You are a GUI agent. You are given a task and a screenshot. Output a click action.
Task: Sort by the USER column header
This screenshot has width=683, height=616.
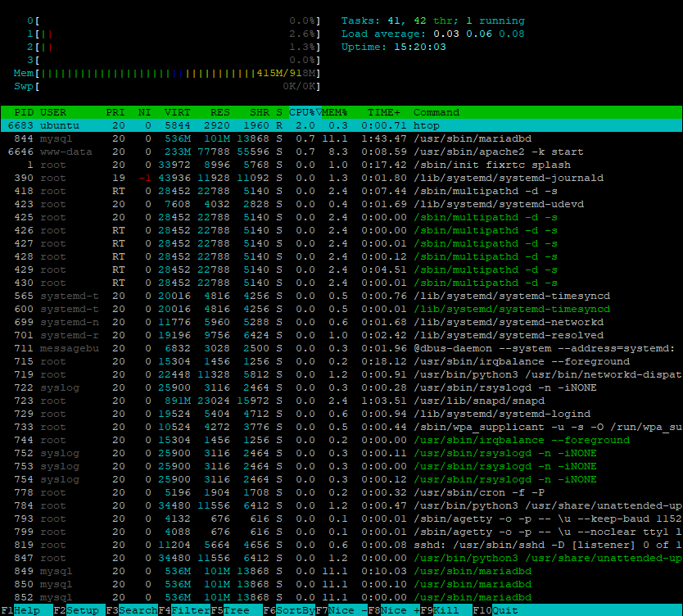pos(53,112)
